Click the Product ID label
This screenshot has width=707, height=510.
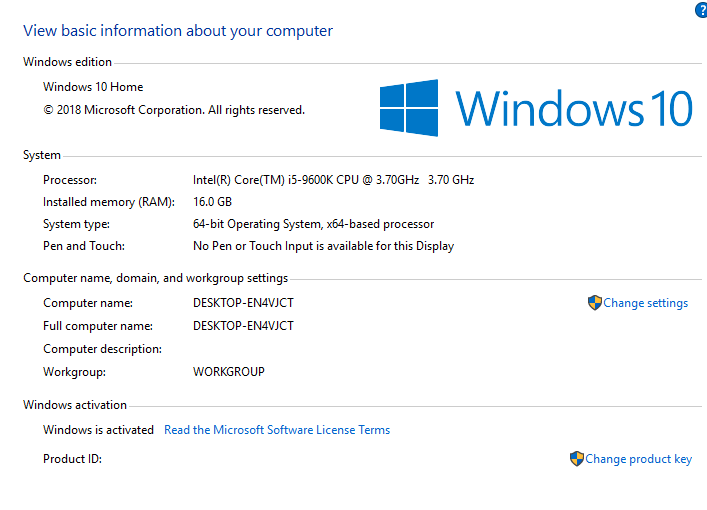coord(72,459)
